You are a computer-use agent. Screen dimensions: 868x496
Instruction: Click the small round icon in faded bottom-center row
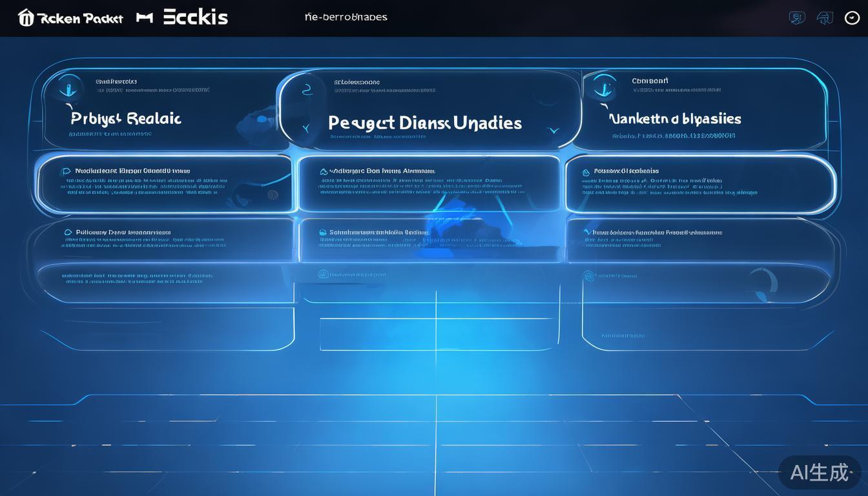[x=323, y=274]
